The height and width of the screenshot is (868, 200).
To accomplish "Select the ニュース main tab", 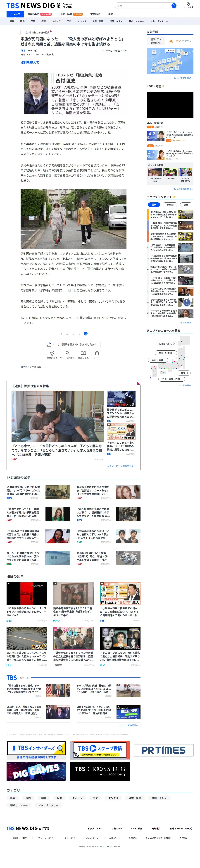I will pyautogui.click(x=15, y=14).
